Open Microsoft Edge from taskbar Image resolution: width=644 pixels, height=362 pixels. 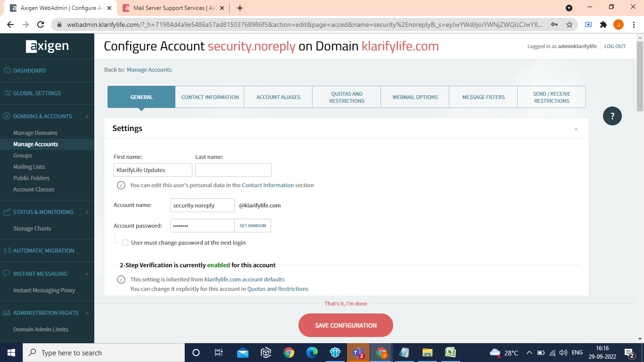[x=312, y=353]
